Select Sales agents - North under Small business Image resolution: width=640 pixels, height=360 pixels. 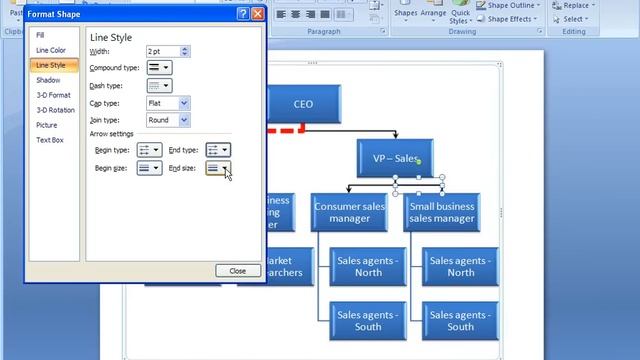coord(460,267)
